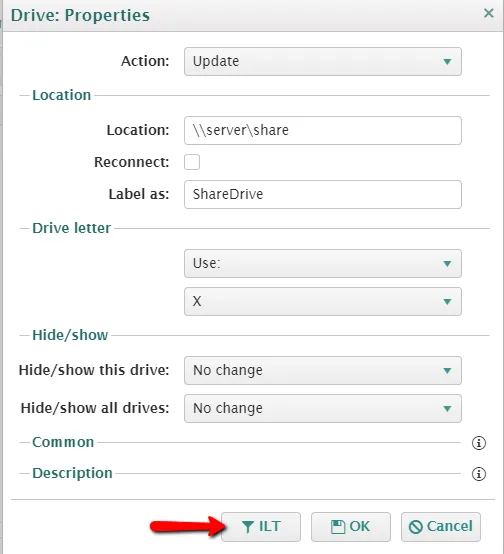Click the Location field with \\server\share
Screen dimensions: 504x554
[323, 130]
